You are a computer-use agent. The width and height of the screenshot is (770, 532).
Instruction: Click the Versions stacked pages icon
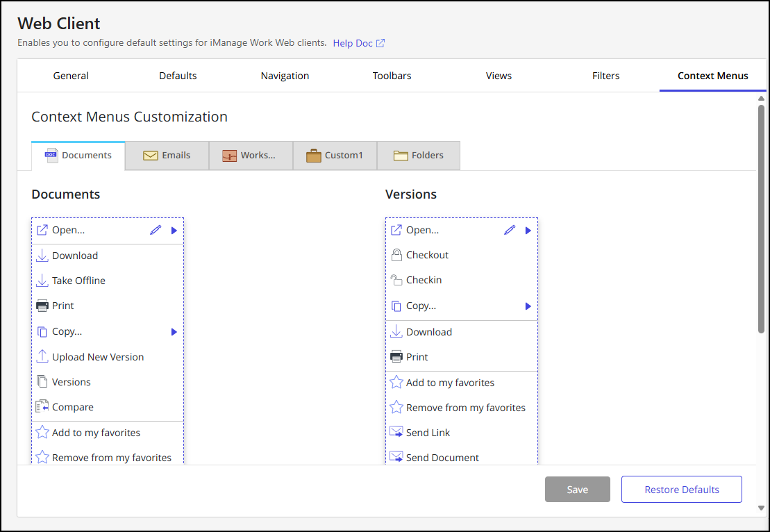[42, 382]
